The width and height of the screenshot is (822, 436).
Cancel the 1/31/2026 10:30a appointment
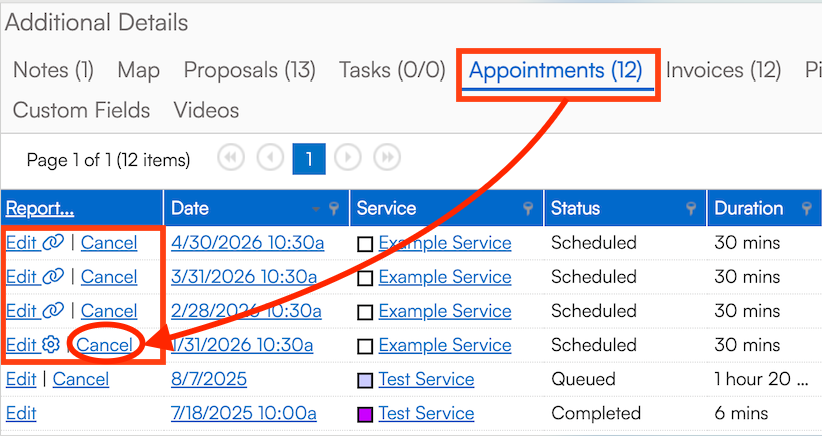pyautogui.click(x=104, y=345)
